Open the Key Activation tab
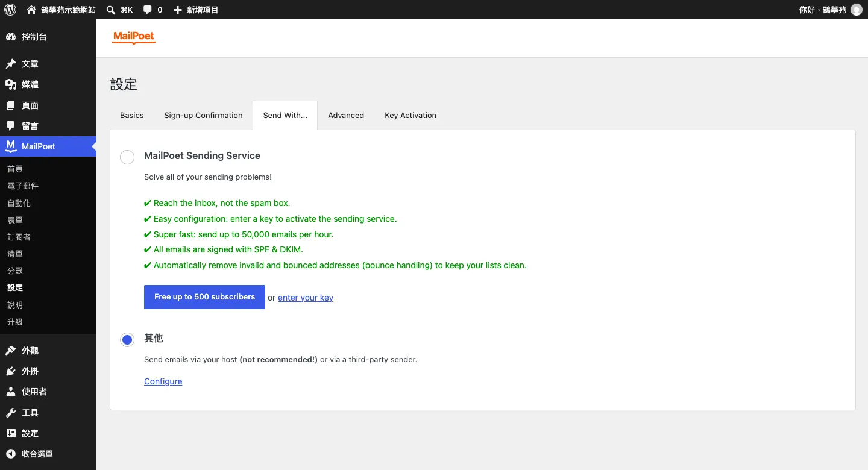 pyautogui.click(x=410, y=115)
